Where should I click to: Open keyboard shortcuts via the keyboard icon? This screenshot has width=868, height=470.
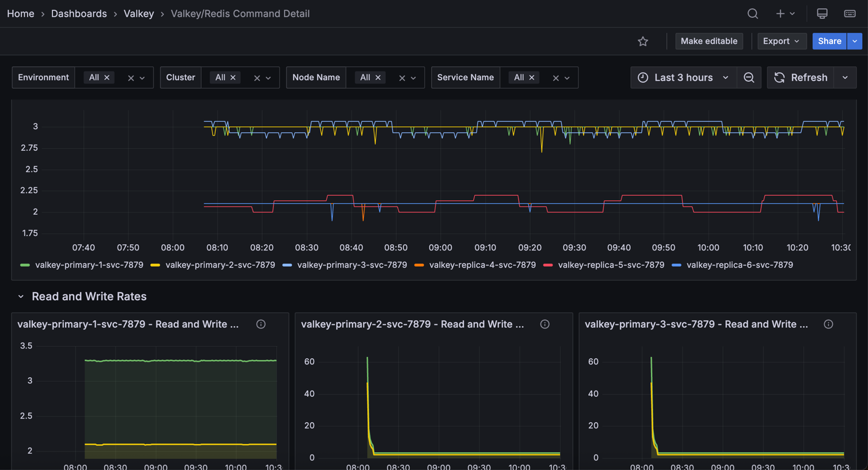pyautogui.click(x=850, y=13)
